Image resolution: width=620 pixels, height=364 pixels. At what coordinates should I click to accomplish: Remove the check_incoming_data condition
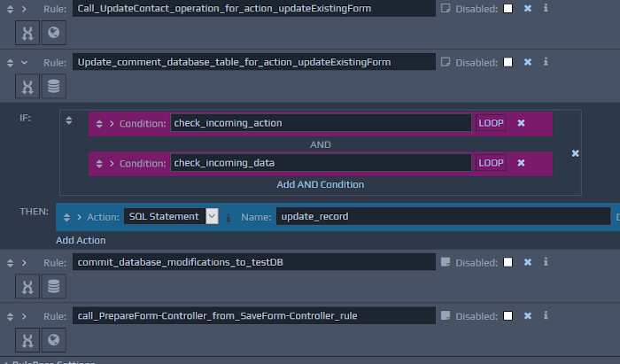click(521, 163)
